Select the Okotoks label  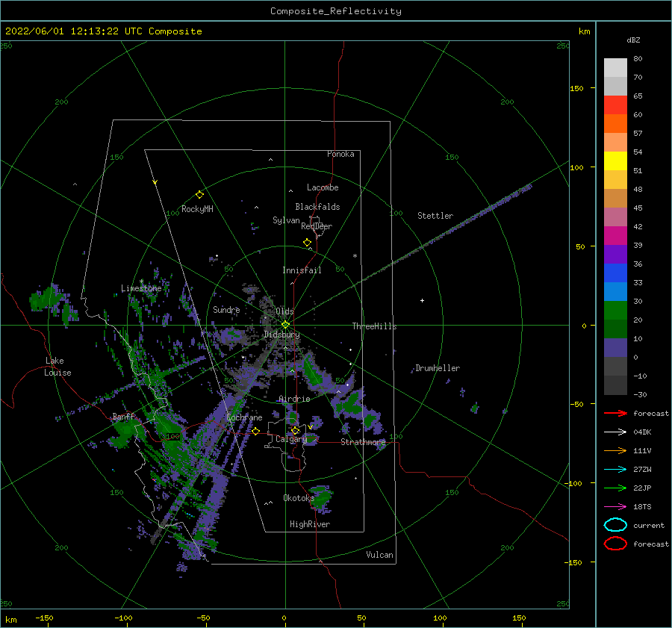(x=299, y=497)
